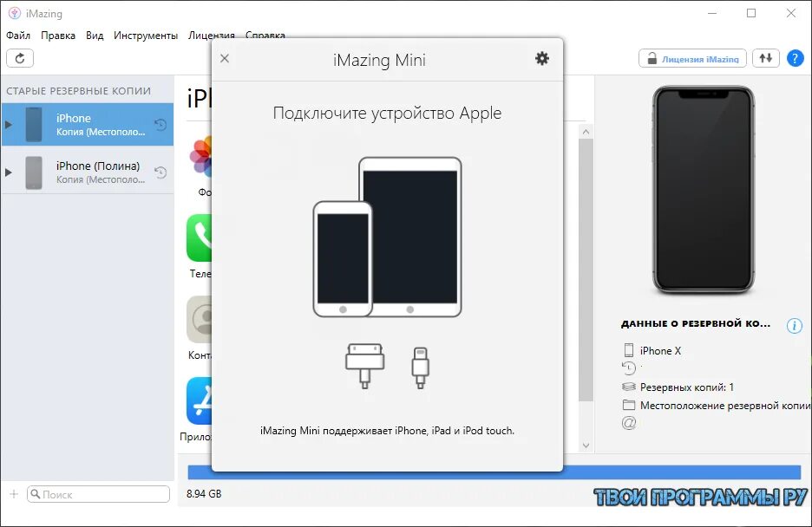Maximize the iMazing window
The image size is (812, 527).
point(751,14)
